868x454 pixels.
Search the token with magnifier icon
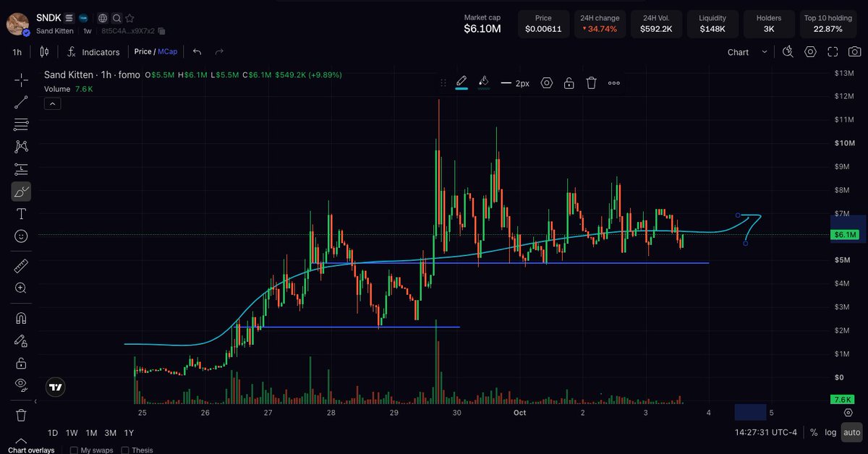click(x=116, y=18)
